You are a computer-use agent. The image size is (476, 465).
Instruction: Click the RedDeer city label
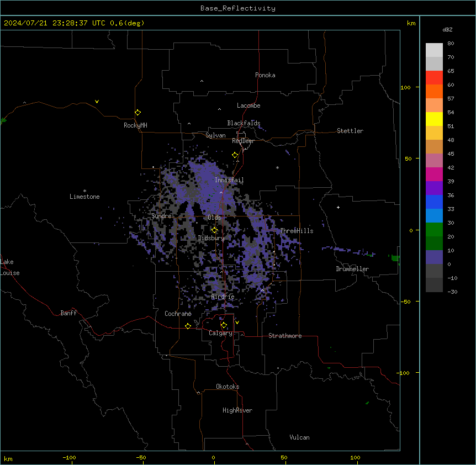coord(243,141)
